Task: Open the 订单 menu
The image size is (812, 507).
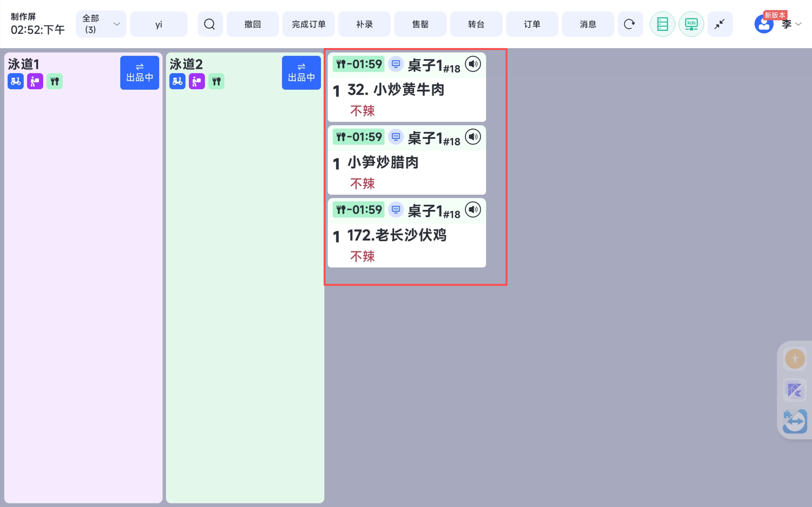Action: point(532,24)
